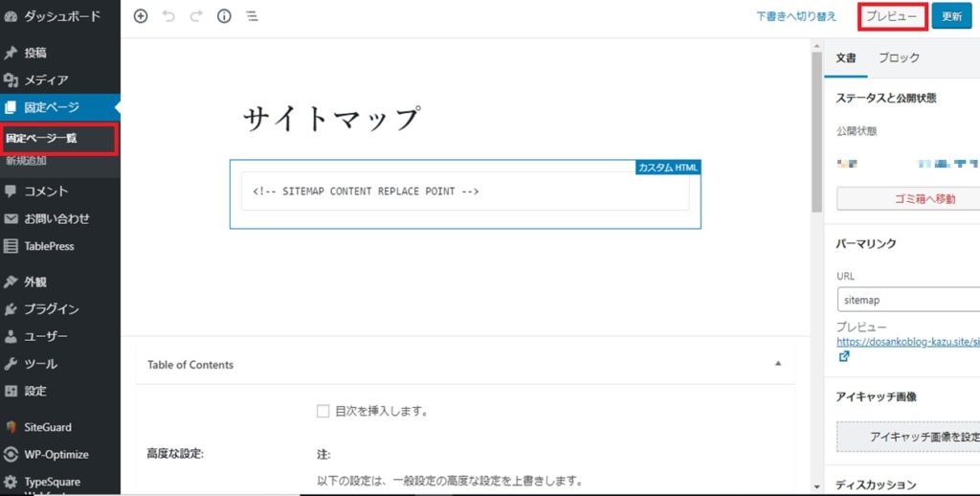Open the dosankoblog-kazu.site preview link
The height and width of the screenshot is (496, 980).
(x=908, y=342)
